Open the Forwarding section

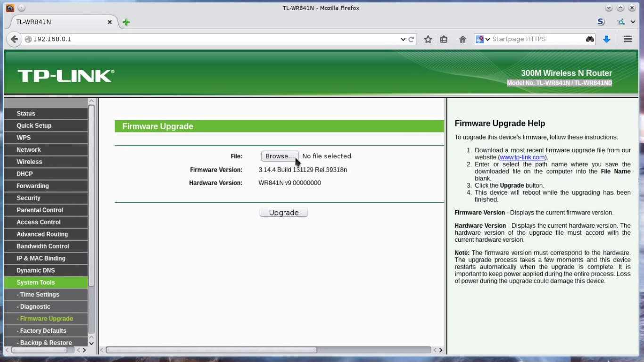[46, 186]
